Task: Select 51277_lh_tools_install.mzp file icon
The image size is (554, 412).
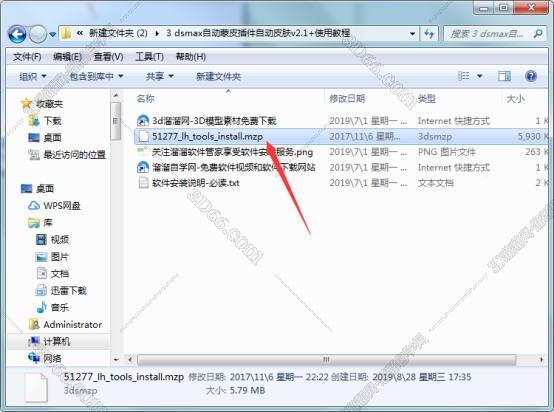Action: 143,136
